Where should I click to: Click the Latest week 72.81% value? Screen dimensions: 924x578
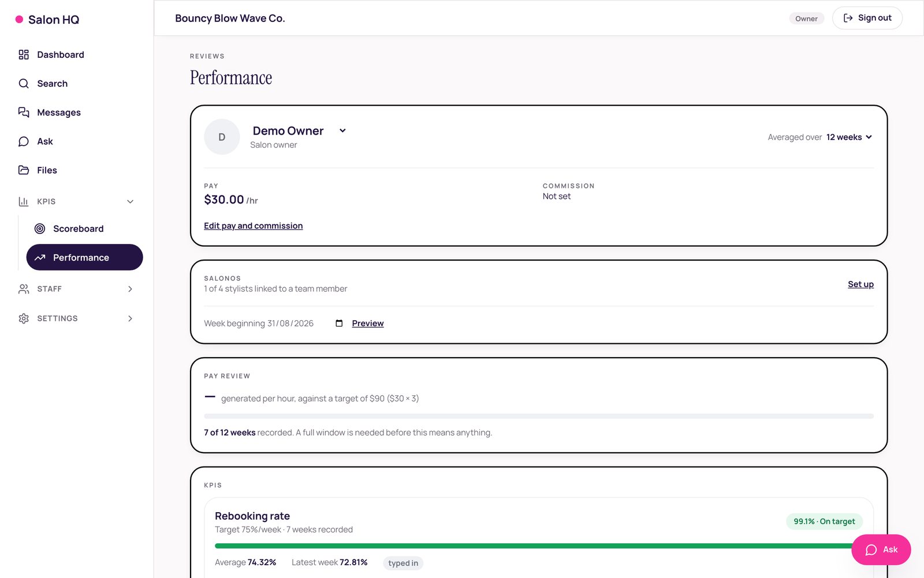(330, 562)
